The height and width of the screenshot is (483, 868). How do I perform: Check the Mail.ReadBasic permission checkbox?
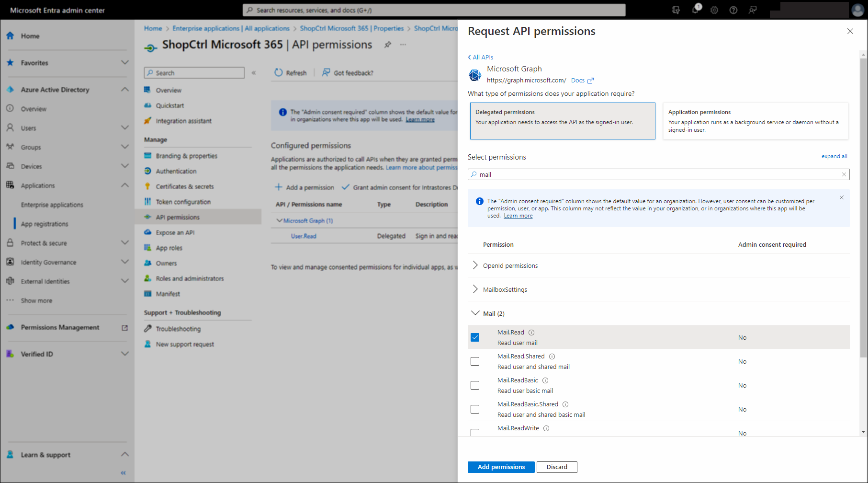475,385
